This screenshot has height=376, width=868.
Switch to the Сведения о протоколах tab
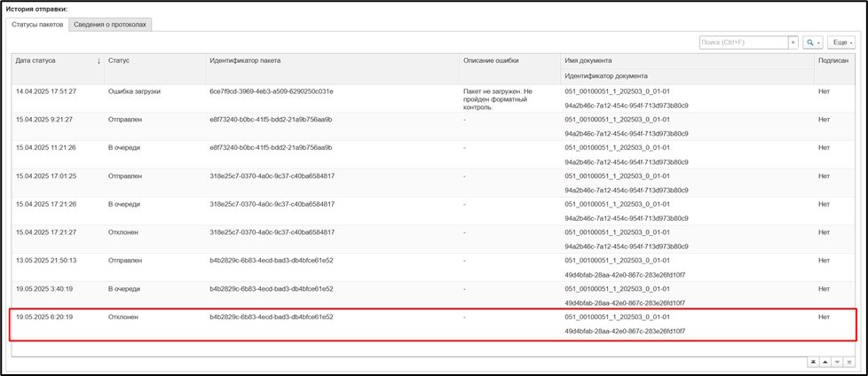tap(110, 25)
